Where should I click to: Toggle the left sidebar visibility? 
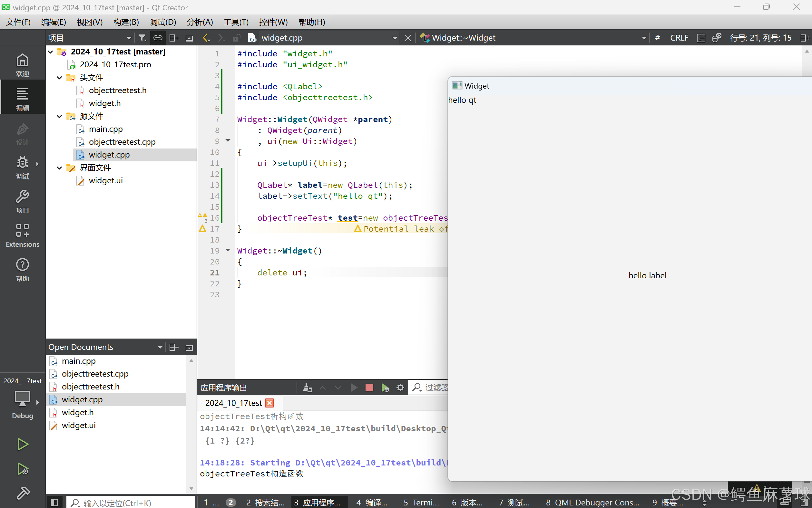54,502
